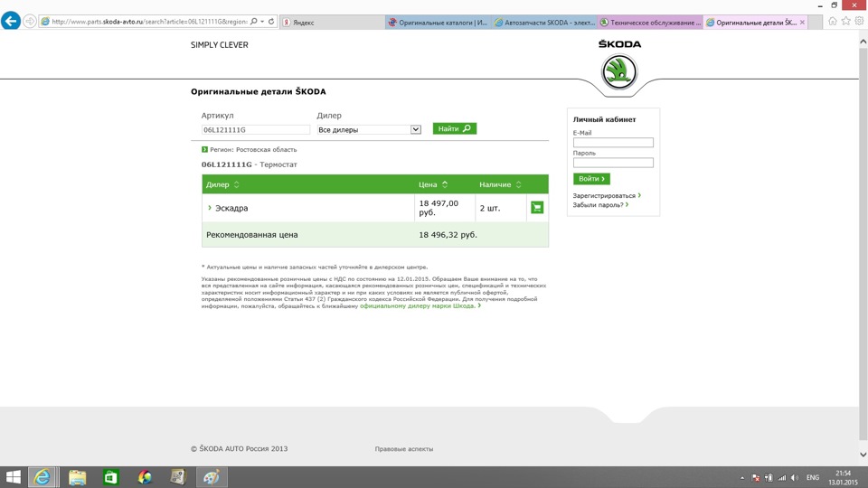Open the Windows Start button
Image resolution: width=868 pixels, height=488 pixels.
pos(13,477)
